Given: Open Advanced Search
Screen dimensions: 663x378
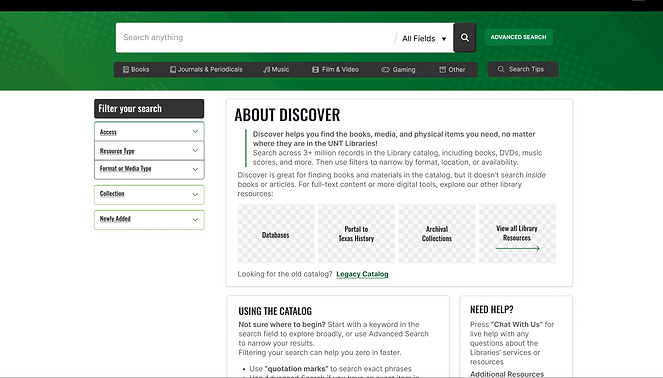Looking at the screenshot, I should tap(518, 37).
